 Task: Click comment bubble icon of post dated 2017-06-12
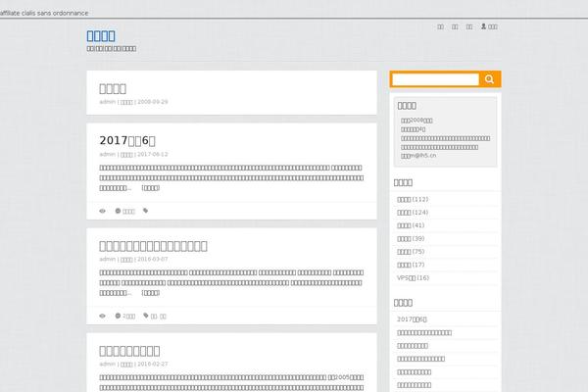pos(118,211)
